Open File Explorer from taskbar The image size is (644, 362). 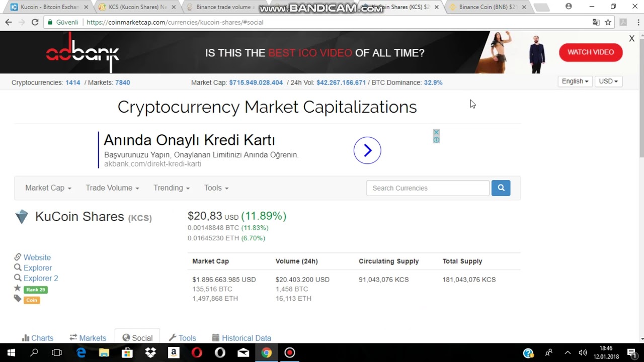pos(104,352)
